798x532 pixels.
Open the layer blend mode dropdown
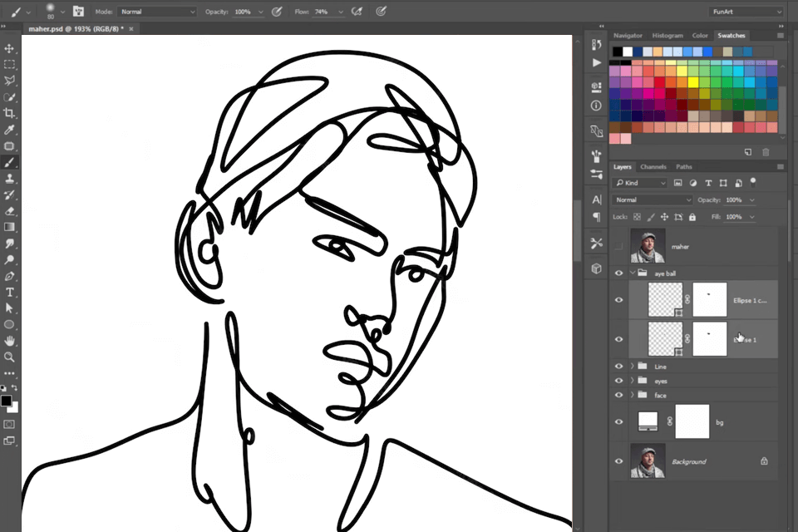[x=653, y=200]
